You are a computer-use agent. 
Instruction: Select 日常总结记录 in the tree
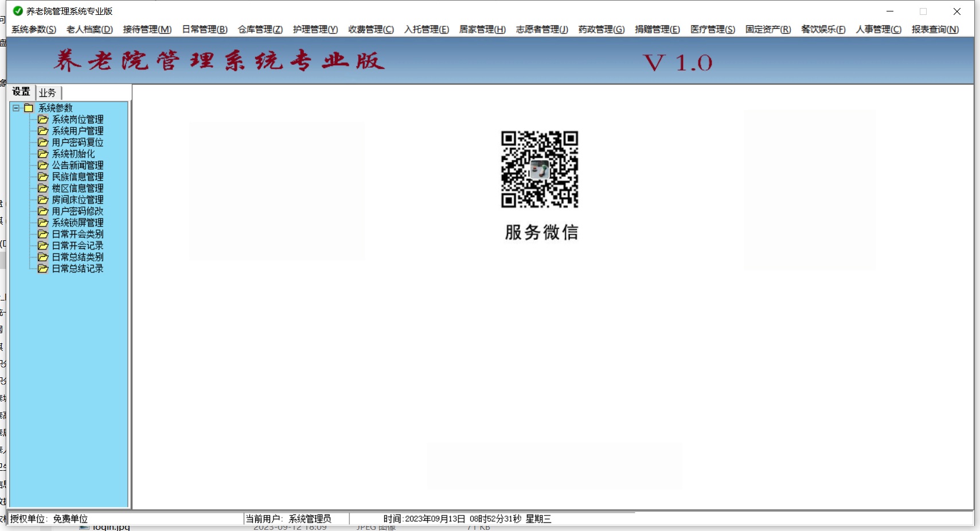(x=77, y=268)
